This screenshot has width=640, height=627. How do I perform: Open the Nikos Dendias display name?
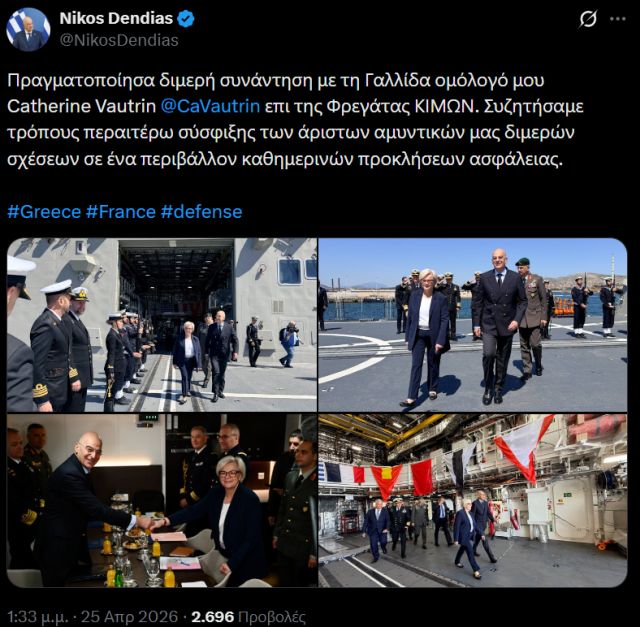pyautogui.click(x=116, y=18)
